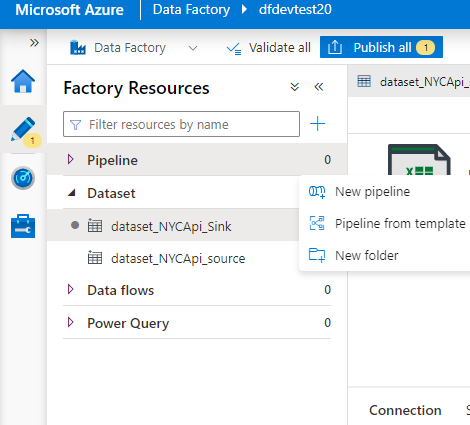This screenshot has height=425, width=470.
Task: Click the filter funnel icon
Action: click(76, 125)
